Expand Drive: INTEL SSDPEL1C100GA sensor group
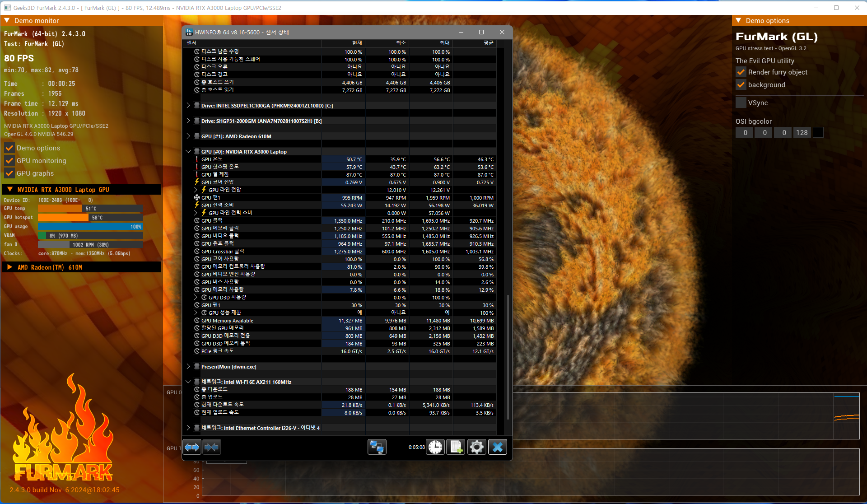Viewport: 867px width, 504px height. [188, 106]
